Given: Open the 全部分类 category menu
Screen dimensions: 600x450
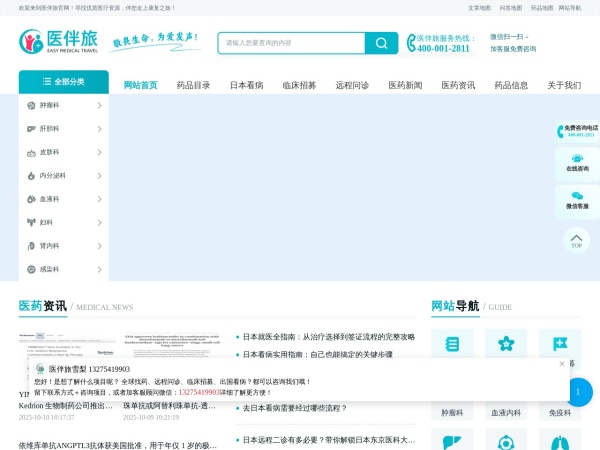Looking at the screenshot, I should tap(64, 82).
